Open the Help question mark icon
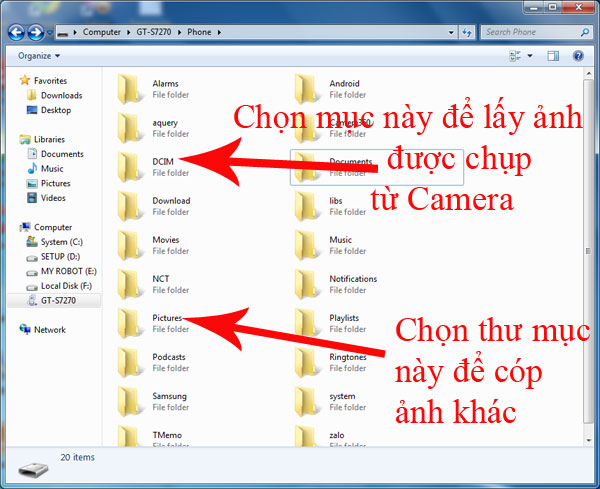Image resolution: width=600 pixels, height=489 pixels. [x=578, y=56]
